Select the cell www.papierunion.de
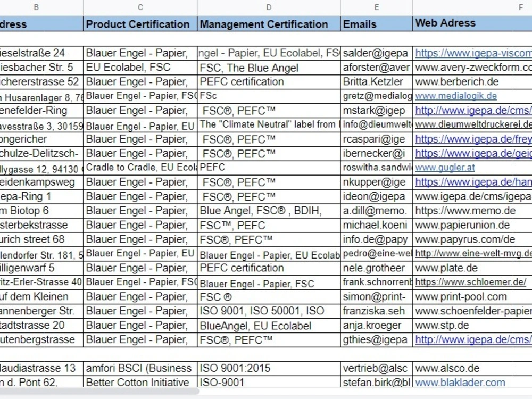This screenshot has height=399, width=532. pyautogui.click(x=472, y=225)
